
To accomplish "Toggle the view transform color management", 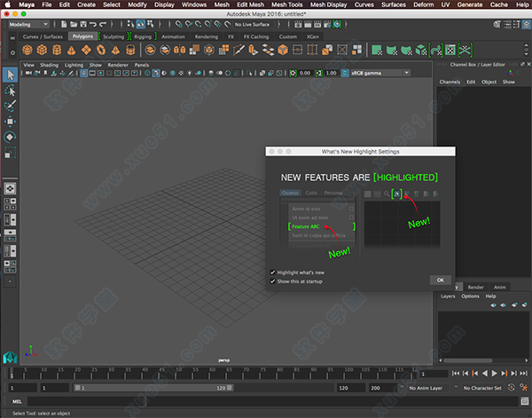I will pos(345,73).
